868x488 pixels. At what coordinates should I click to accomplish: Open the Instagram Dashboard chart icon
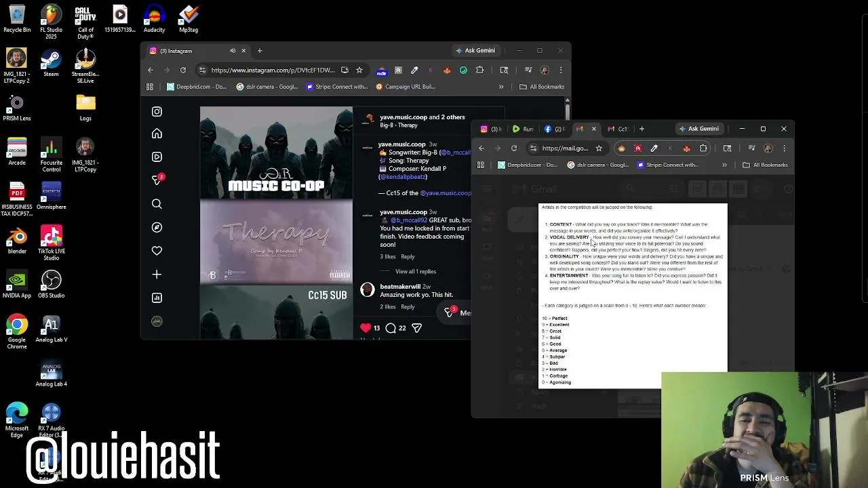[x=157, y=298]
